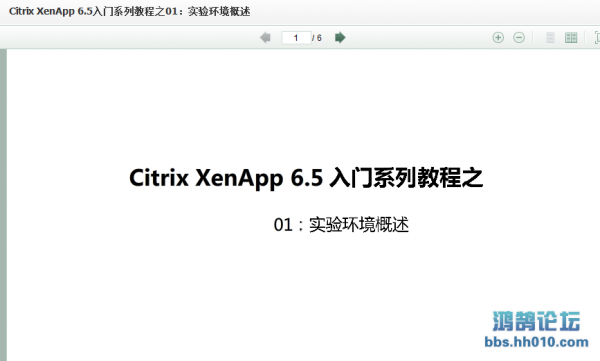Click the document title text at top
The width and height of the screenshot is (600, 361).
130,11
